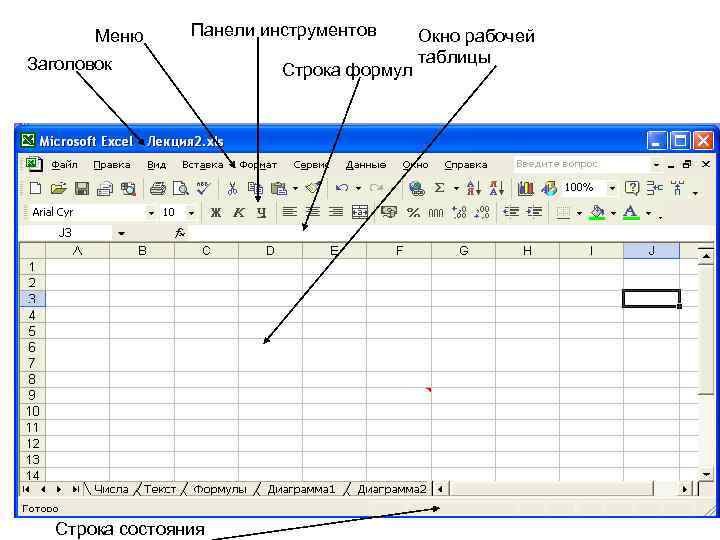
Task: Undo the last action
Action: (x=342, y=188)
